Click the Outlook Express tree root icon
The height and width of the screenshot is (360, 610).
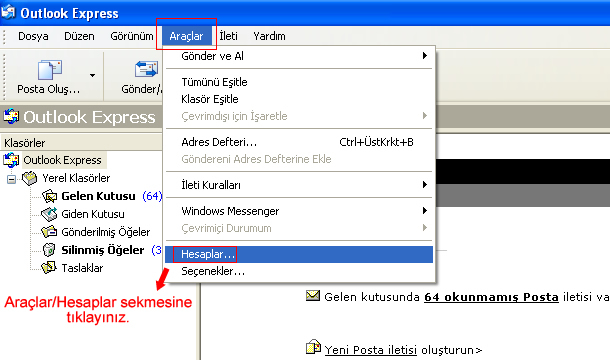click(x=11, y=160)
